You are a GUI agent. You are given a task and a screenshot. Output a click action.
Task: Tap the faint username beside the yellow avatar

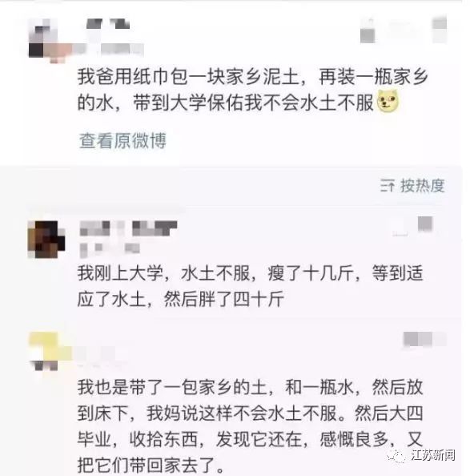pyautogui.click(x=96, y=353)
